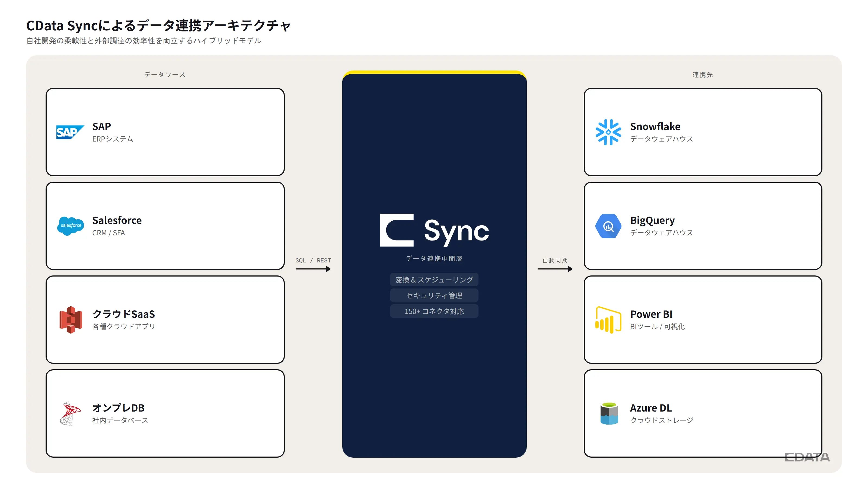Click the BIツール / 可視化 subtitle
Screen dimensions: 868x488
[x=658, y=326]
